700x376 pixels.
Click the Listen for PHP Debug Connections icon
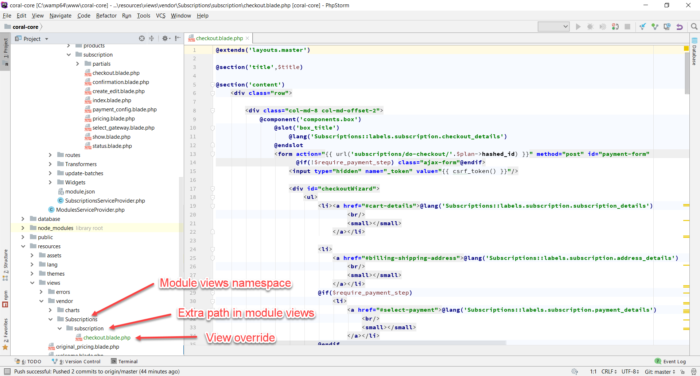pos(615,27)
